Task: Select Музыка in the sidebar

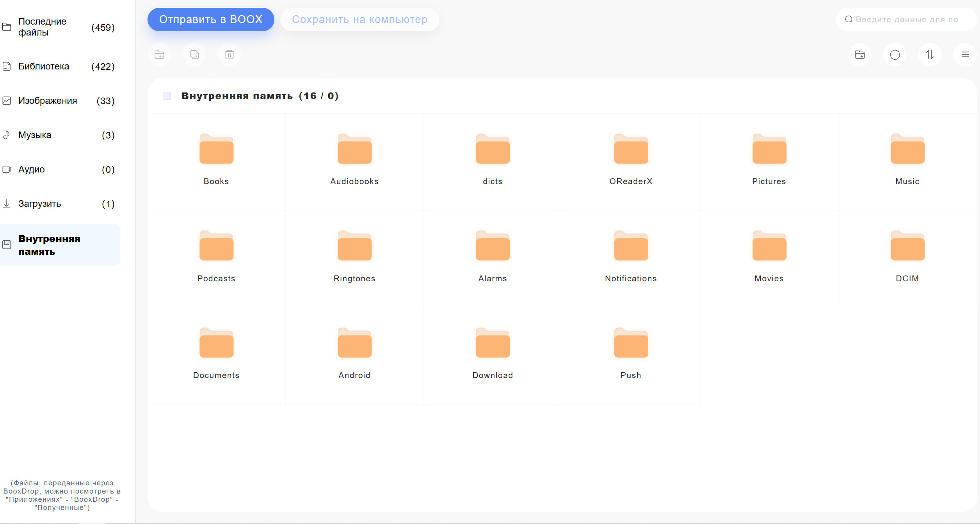Action: click(x=35, y=135)
